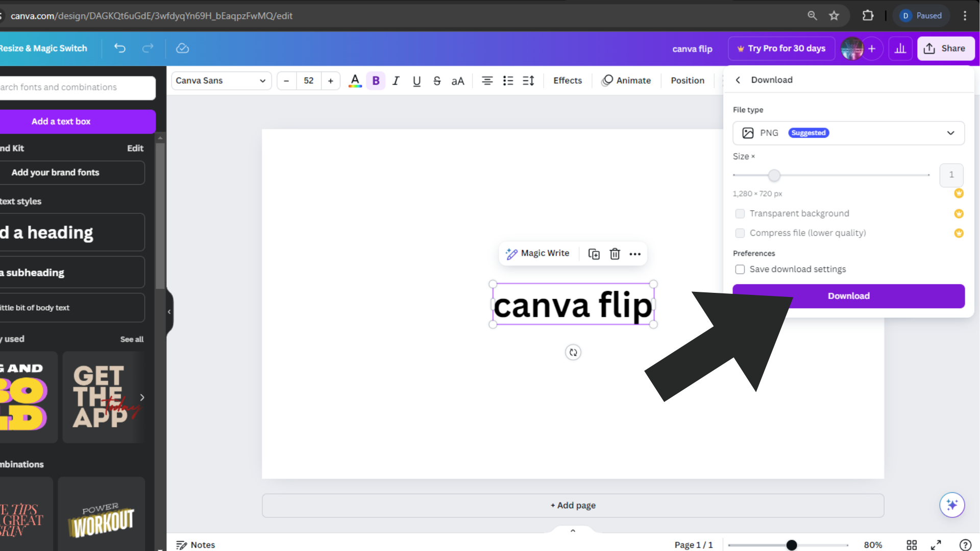This screenshot has width=980, height=551.
Task: Click the rotate handle below text
Action: click(573, 353)
